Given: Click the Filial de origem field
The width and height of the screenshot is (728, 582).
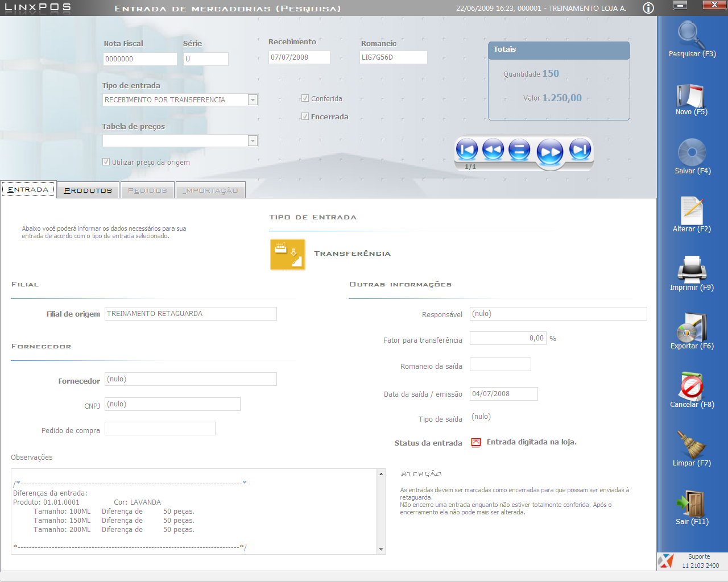Looking at the screenshot, I should click(191, 314).
